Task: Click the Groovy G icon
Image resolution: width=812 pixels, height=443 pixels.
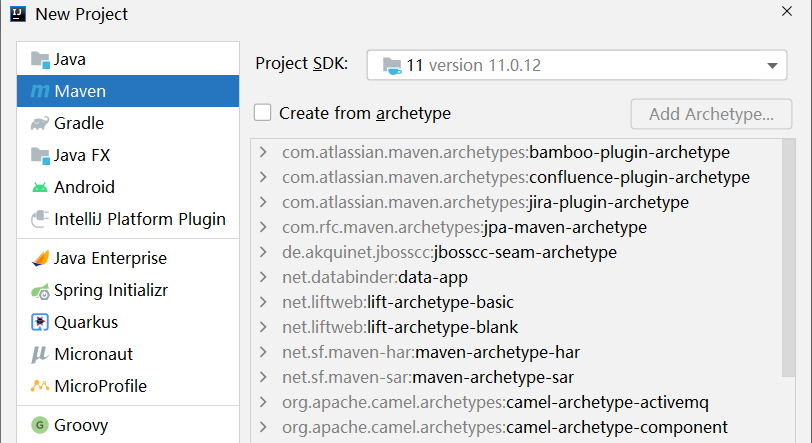Action: (40, 425)
